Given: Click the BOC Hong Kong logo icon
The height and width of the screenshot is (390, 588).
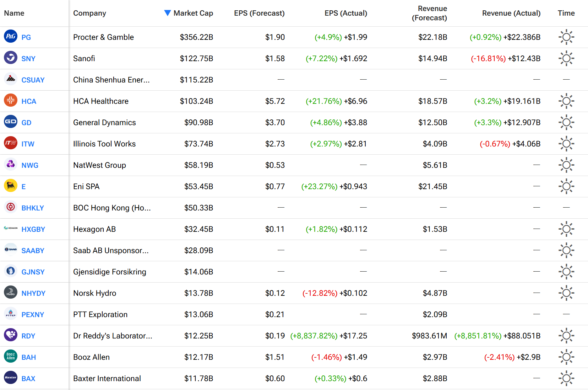Looking at the screenshot, I should 11,207.
